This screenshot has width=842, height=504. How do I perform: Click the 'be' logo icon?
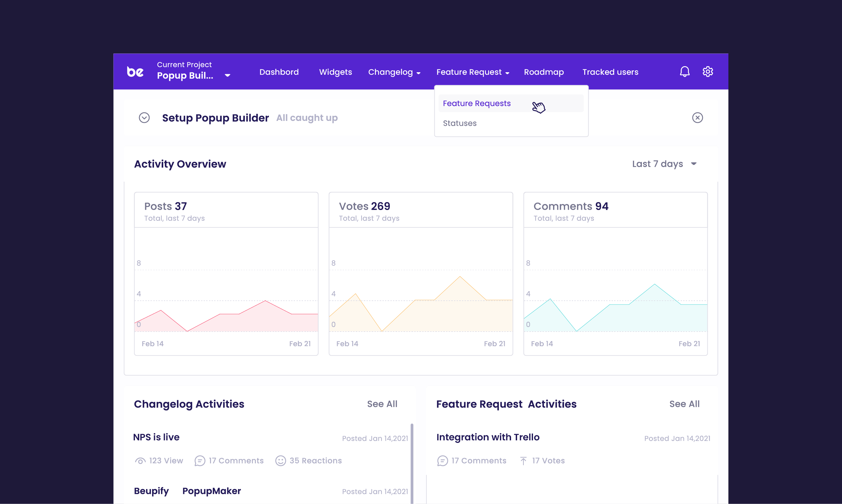click(135, 72)
